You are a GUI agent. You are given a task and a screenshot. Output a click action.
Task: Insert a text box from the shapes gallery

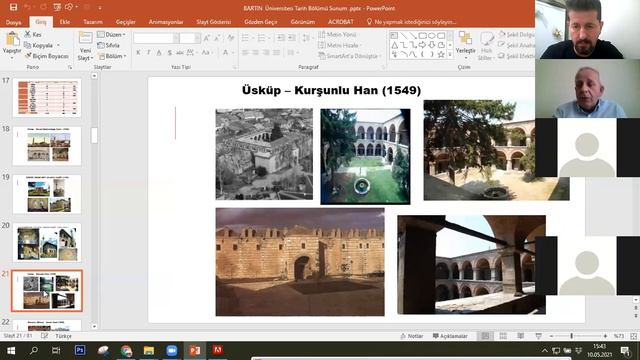pos(395,36)
